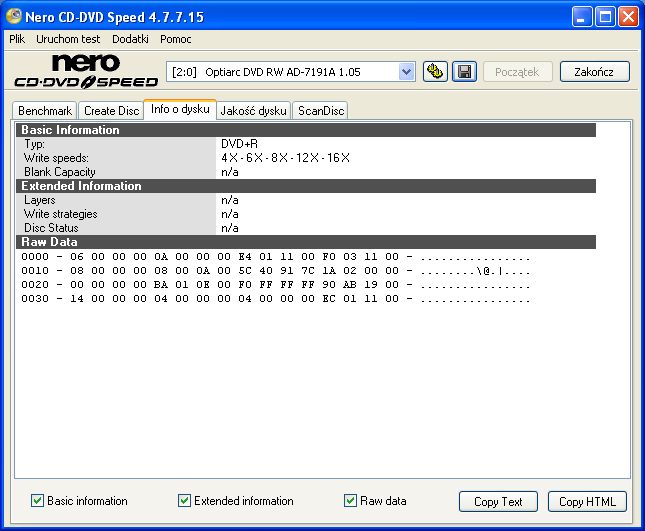Viewport: 645px width, 531px height.
Task: Select the Optiarc DVD RW AD-7191A drive field
Action: click(290, 72)
